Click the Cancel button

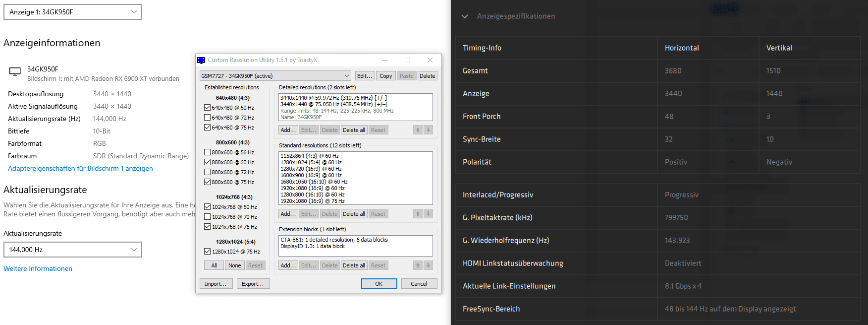point(419,284)
